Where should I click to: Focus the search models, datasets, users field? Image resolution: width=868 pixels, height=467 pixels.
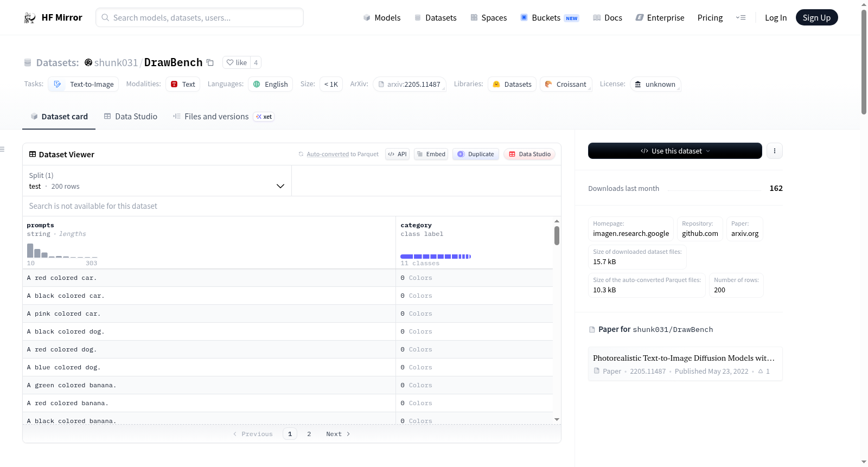coord(200,17)
